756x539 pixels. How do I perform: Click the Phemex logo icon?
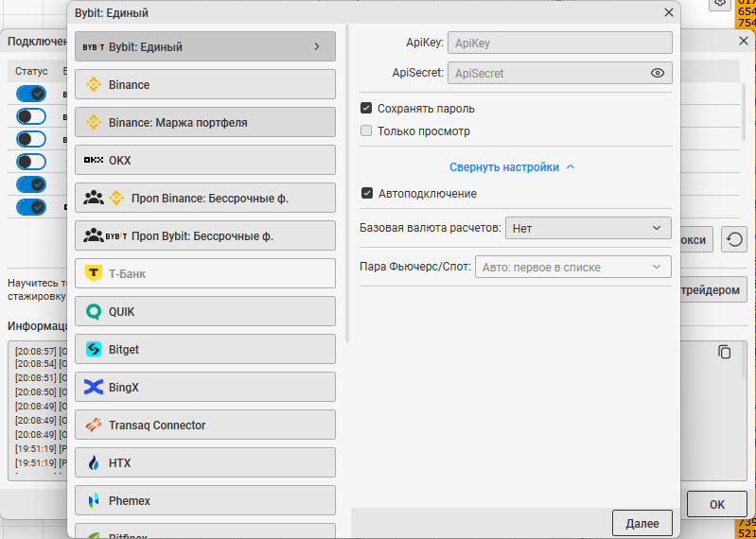coord(94,501)
